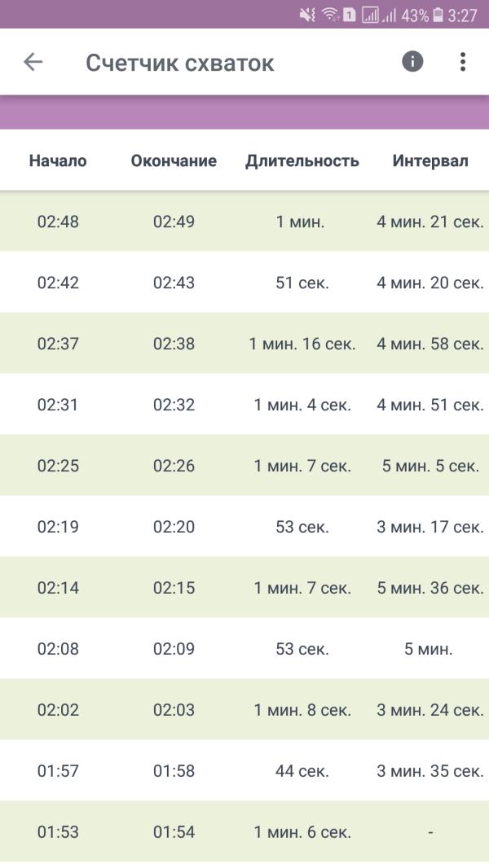This screenshot has height=868, width=489.
Task: Tap the Окончание column header
Action: (174, 160)
